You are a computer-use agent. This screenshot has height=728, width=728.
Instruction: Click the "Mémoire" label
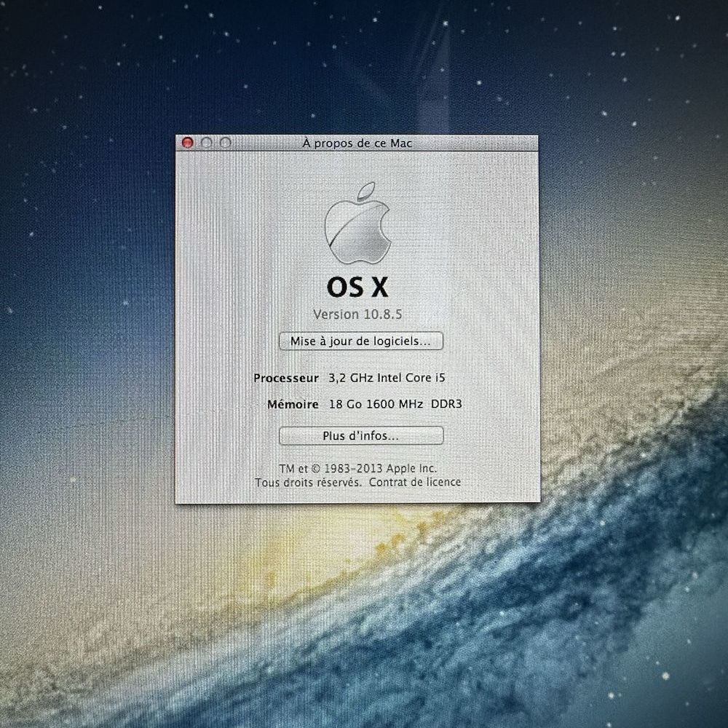point(293,404)
